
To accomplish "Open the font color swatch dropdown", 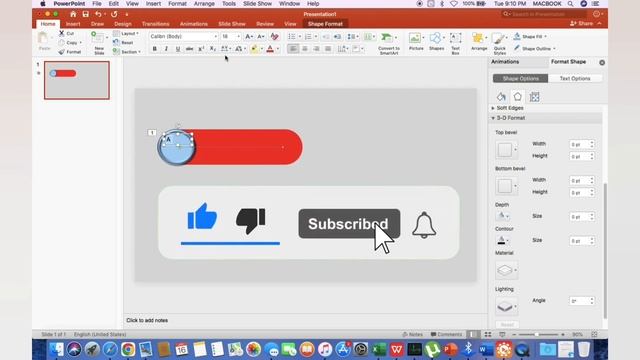I will (x=278, y=49).
